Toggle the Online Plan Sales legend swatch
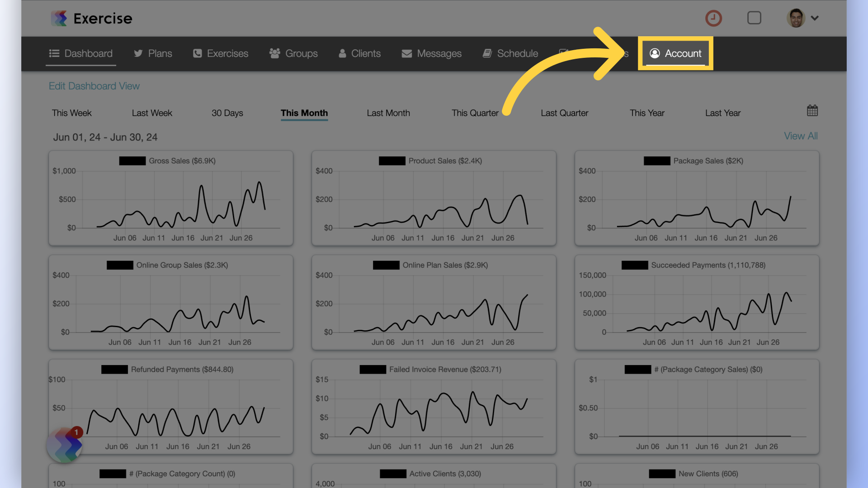This screenshot has width=868, height=488. (x=386, y=265)
